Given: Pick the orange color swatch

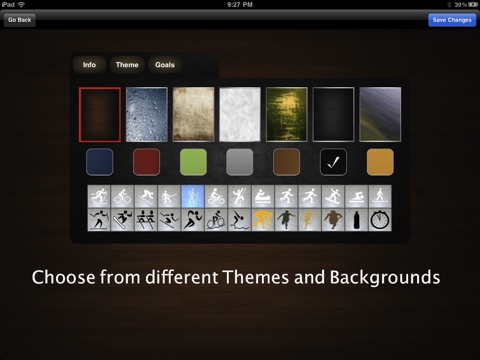Looking at the screenshot, I should tap(380, 162).
